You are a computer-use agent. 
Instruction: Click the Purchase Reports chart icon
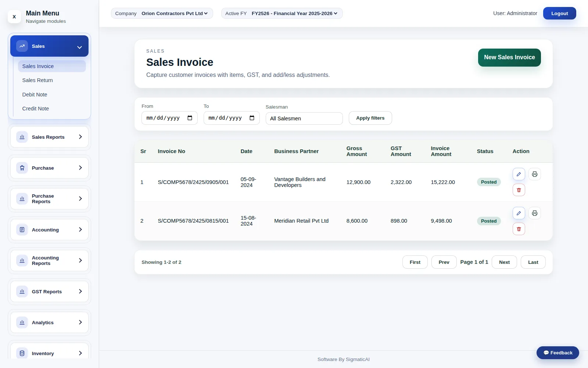(22, 199)
